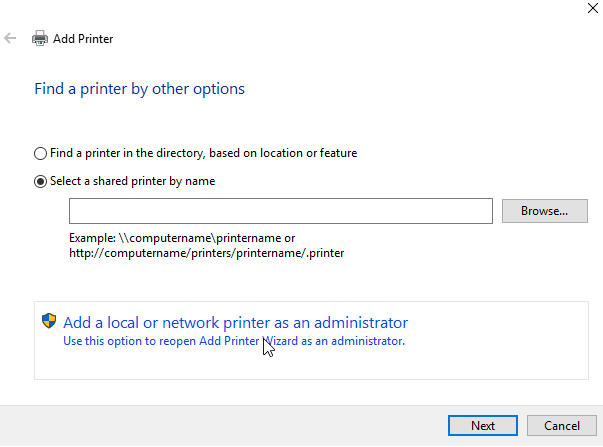Open Add a local or network printer as administrator

(235, 322)
